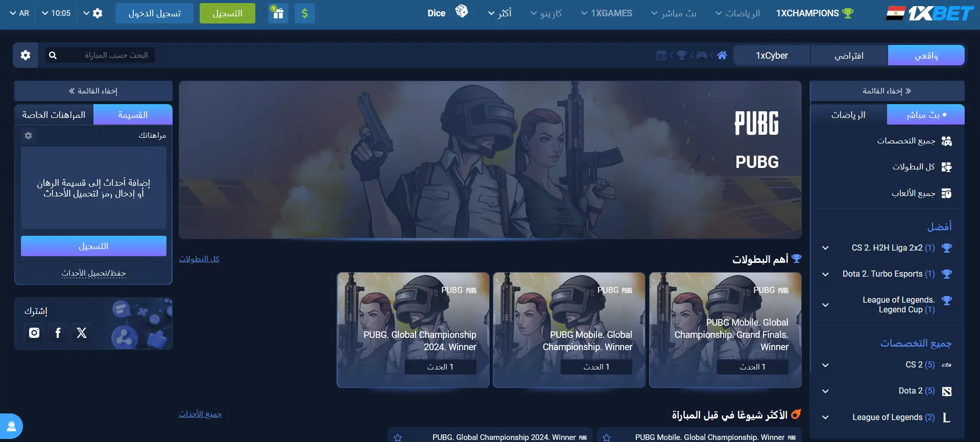Open the بث مباشر live menu
Screen dimensions: 980x442
point(674,13)
